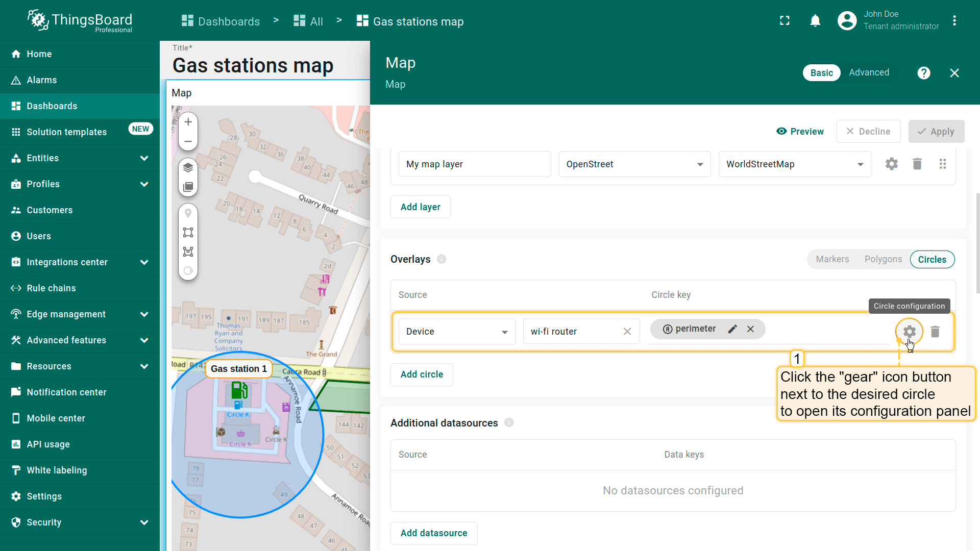Click the map layers control icon
The height and width of the screenshot is (551, 980).
pyautogui.click(x=188, y=167)
